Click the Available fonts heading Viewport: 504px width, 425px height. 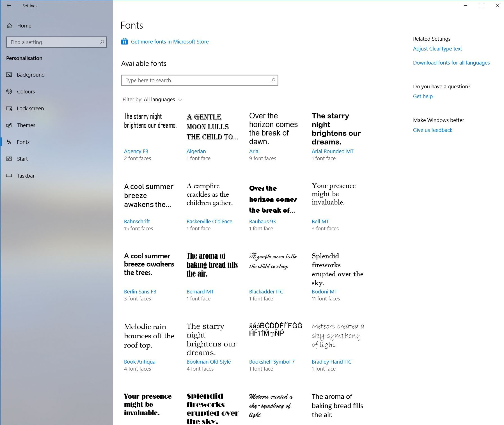(144, 63)
